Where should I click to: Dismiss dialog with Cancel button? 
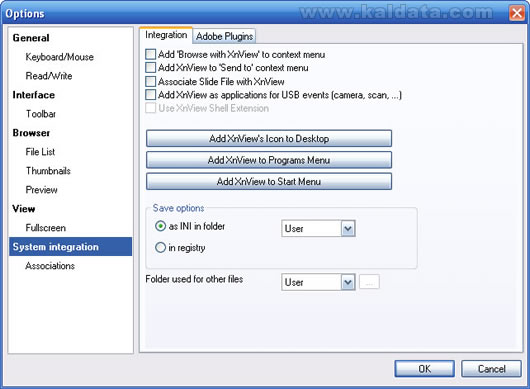491,368
